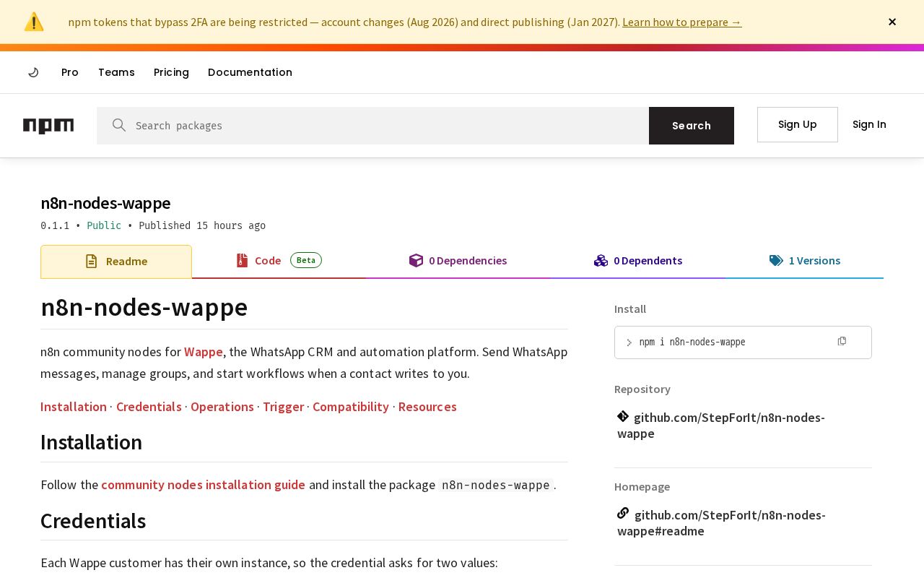Viewport: 924px width, 578px height.
Task: Open the community nodes installation guide link
Action: 203,485
